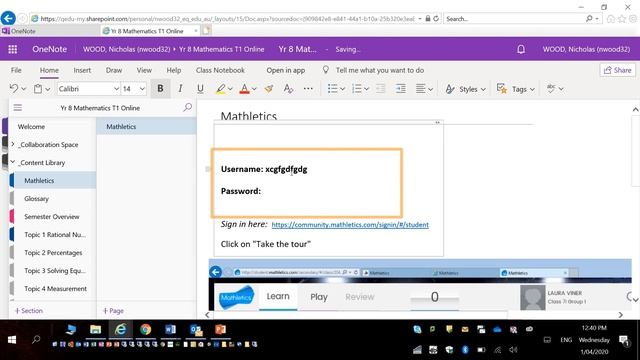Apply the red font color
This screenshot has width=640, height=360.
point(244,89)
